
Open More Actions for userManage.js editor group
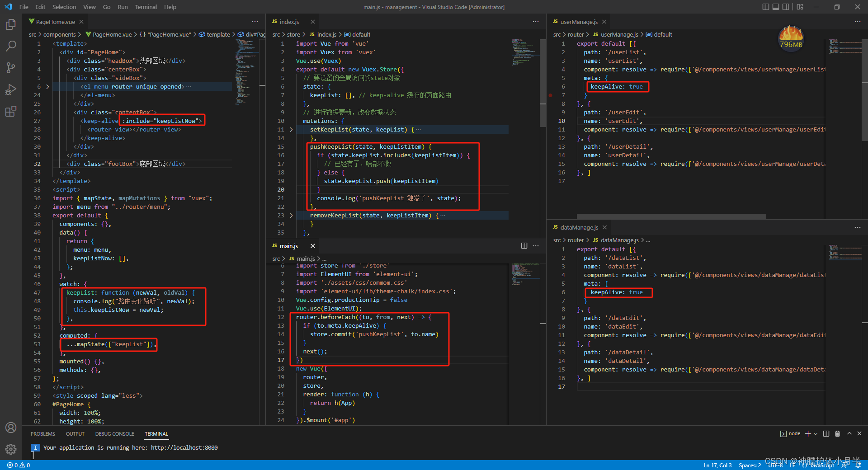click(858, 22)
